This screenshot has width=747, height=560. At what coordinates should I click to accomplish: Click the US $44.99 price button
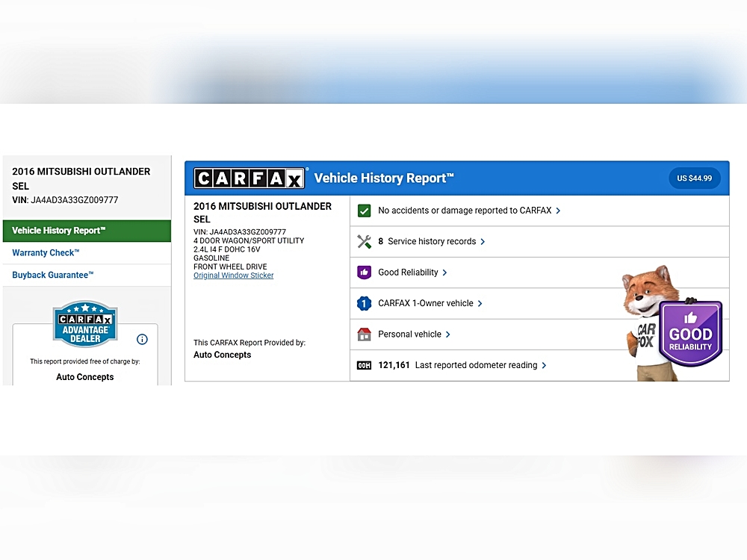pos(694,178)
